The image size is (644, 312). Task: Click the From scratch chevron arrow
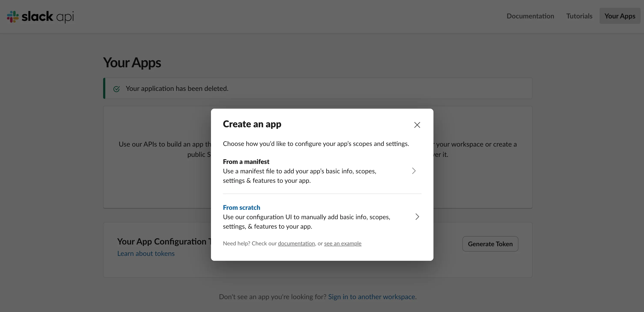pyautogui.click(x=417, y=217)
